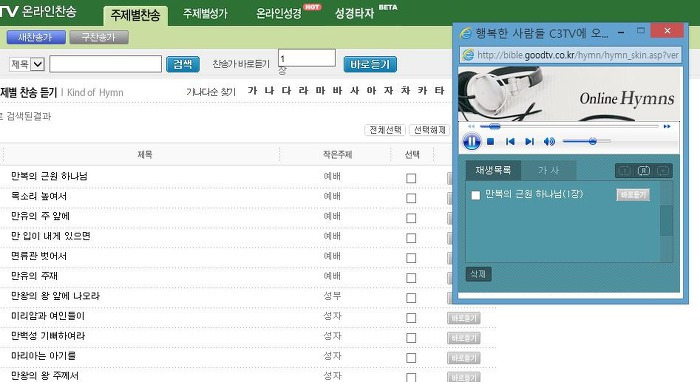Open the 온라인성경 tab

[x=279, y=13]
